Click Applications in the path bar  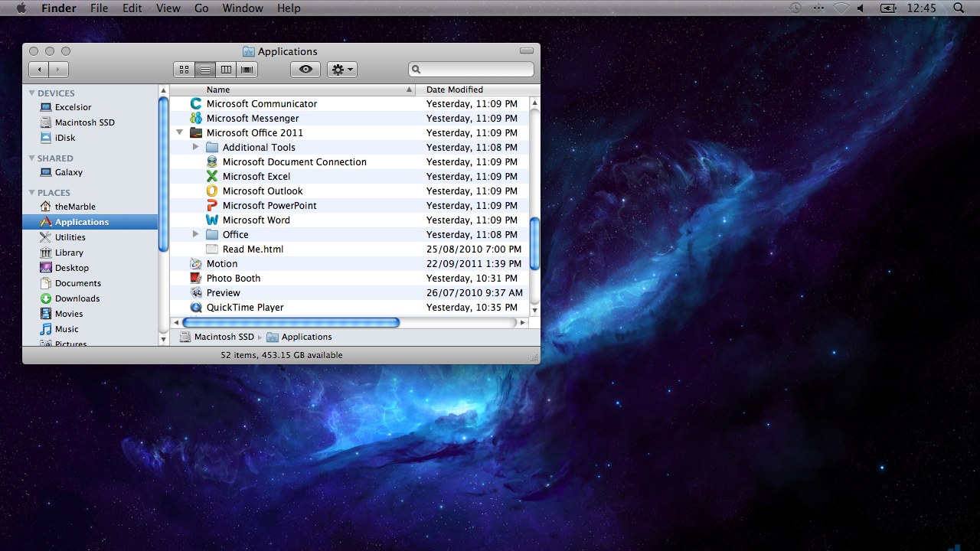pos(299,337)
